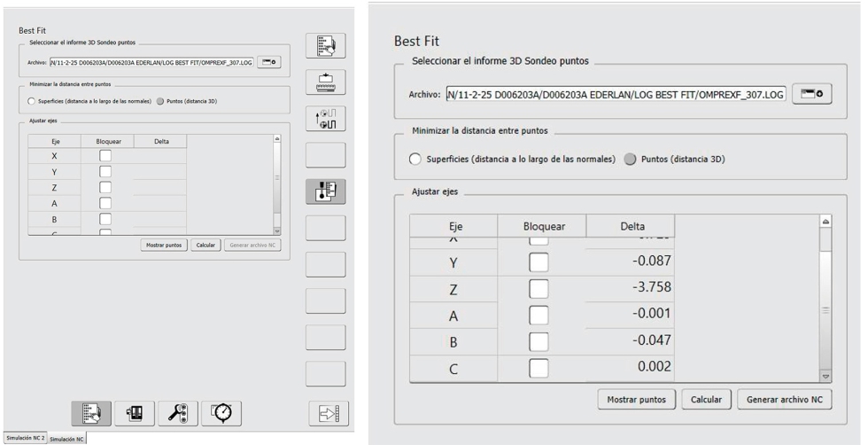Click the Bloquear column header in enlarged table
Image resolution: width=868 pixels, height=445 pixels.
point(542,226)
